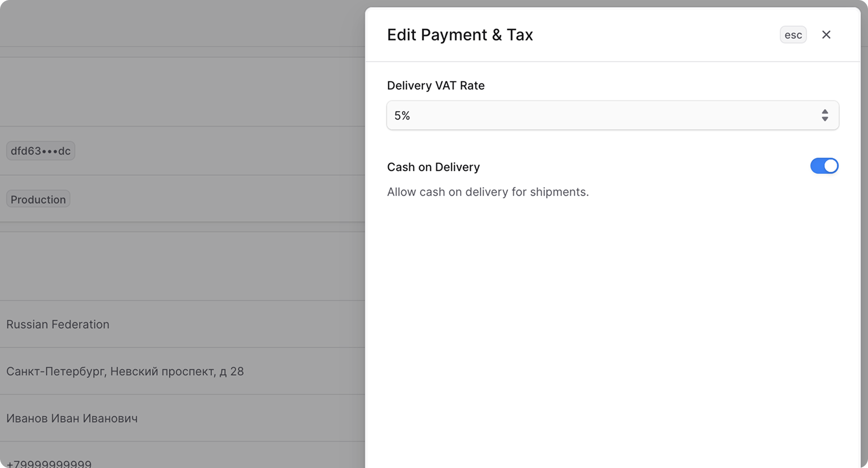Click the Delivery VAT Rate label
Image resolution: width=868 pixels, height=468 pixels.
pyautogui.click(x=435, y=85)
